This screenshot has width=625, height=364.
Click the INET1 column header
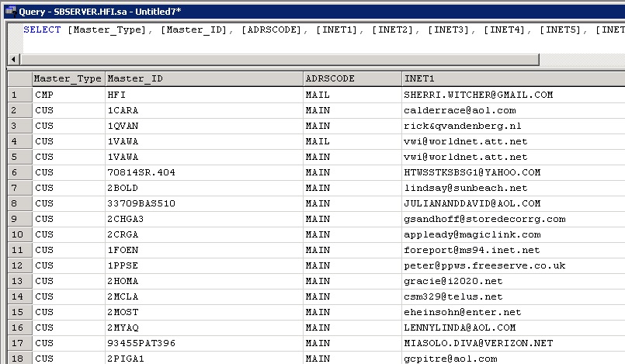click(x=513, y=78)
